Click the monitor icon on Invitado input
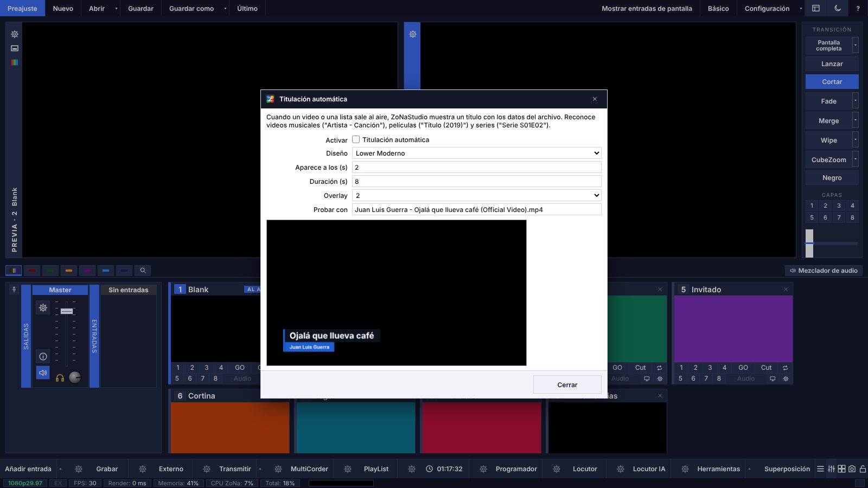 [x=773, y=378]
